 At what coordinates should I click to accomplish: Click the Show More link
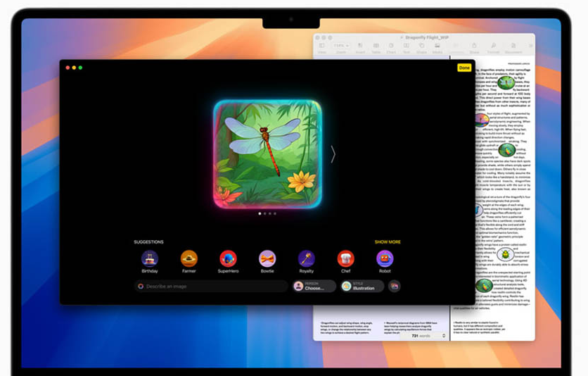tap(388, 242)
